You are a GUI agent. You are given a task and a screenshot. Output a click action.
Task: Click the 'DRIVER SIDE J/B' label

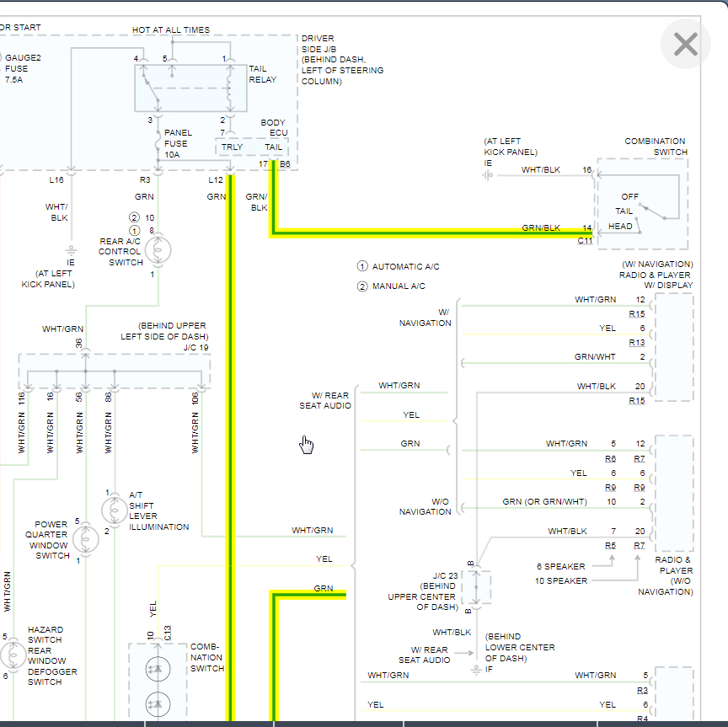(318, 44)
